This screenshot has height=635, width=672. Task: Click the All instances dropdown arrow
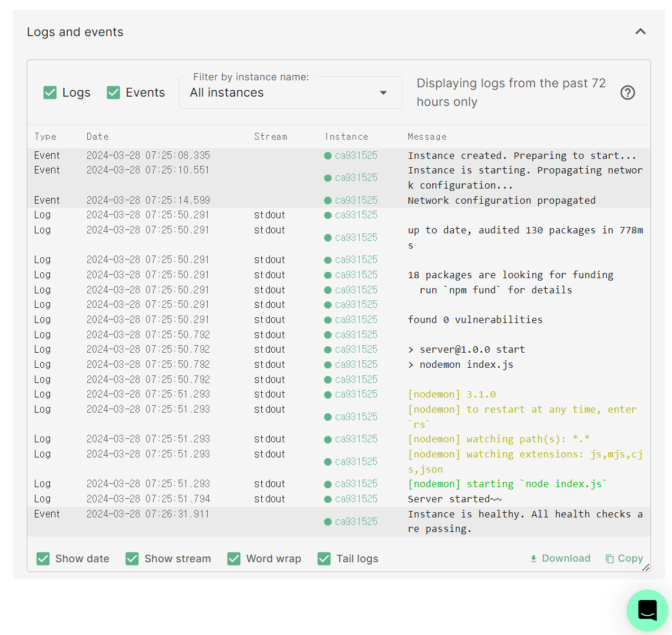tap(383, 93)
